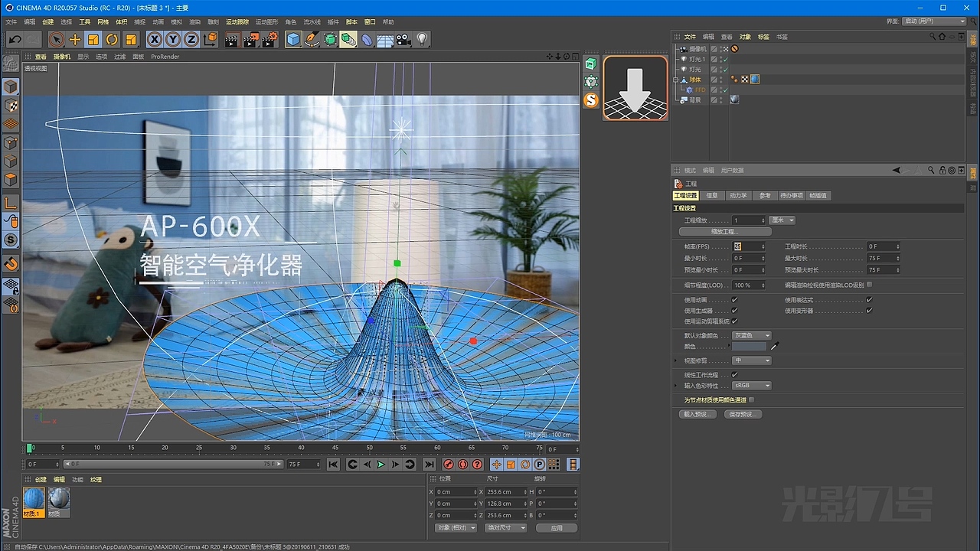Activate the Rotate tool
The height and width of the screenshot is (551, 980).
112,39
